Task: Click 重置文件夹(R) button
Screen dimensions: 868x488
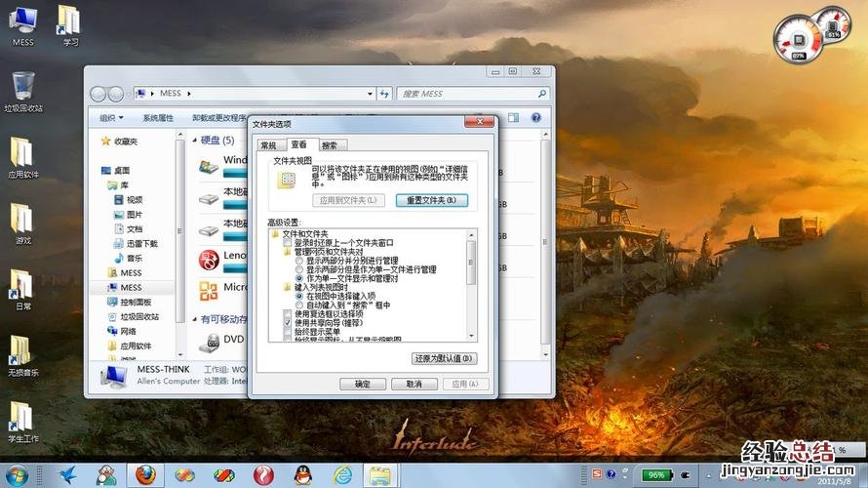Action: pyautogui.click(x=432, y=200)
